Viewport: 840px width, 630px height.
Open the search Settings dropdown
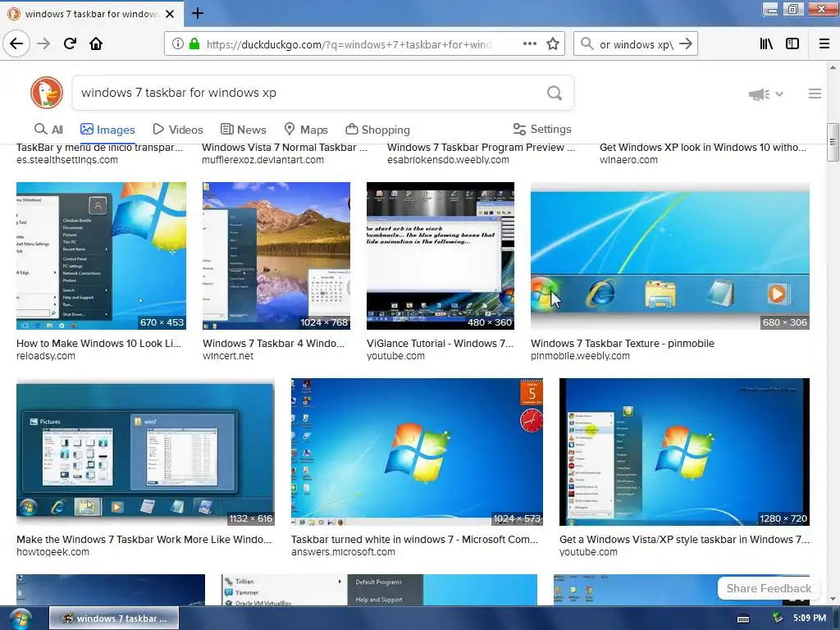click(x=542, y=129)
